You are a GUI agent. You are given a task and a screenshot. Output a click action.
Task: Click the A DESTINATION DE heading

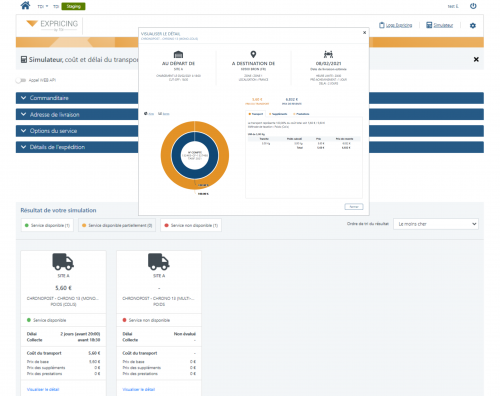tap(253, 63)
